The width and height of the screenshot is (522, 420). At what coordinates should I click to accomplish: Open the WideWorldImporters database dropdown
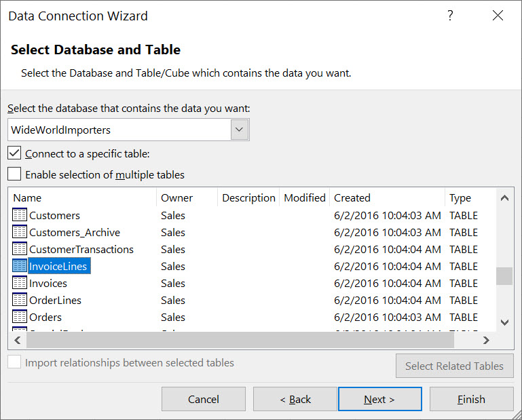click(x=240, y=130)
